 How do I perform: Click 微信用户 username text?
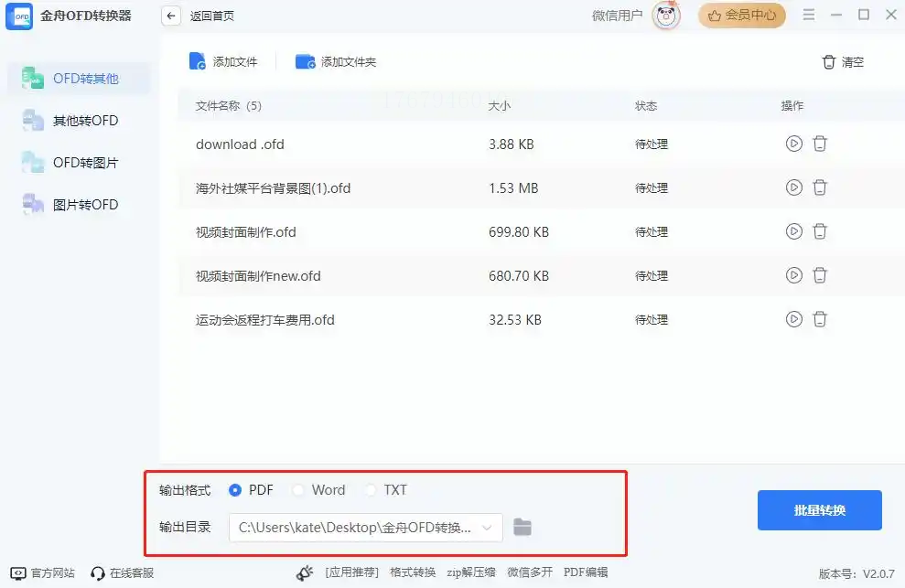click(617, 16)
